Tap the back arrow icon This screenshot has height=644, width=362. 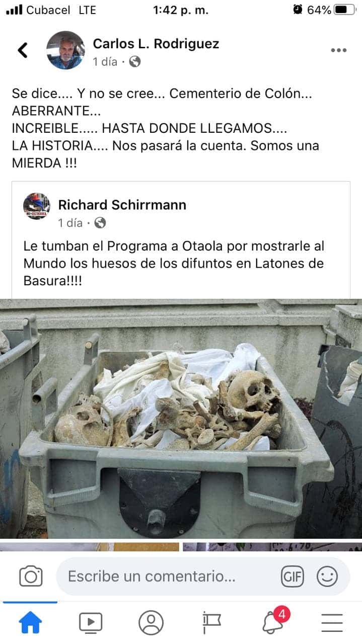23,50
